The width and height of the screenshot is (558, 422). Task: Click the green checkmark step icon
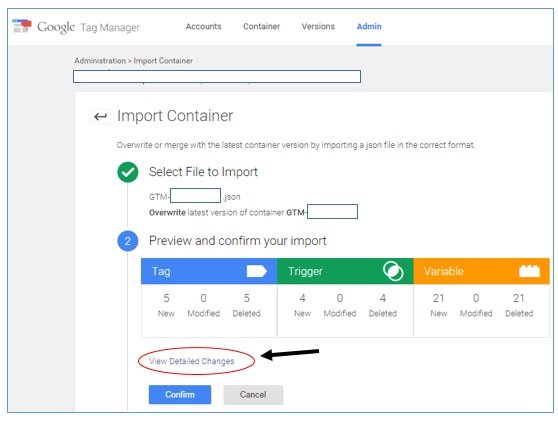[x=128, y=172]
